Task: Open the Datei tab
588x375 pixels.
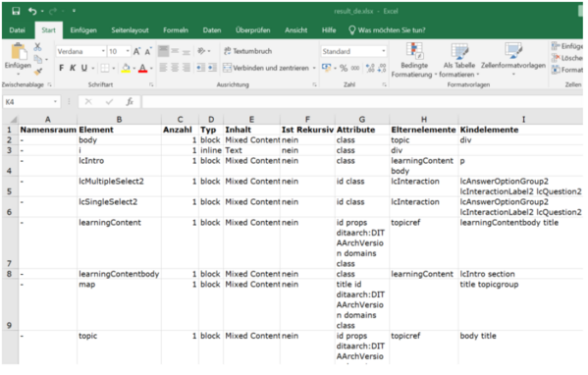Action: 18,30
